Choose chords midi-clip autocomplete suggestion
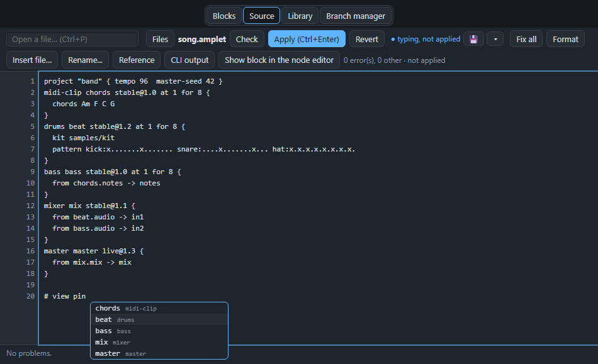Image resolution: width=598 pixels, height=364 pixels. (159, 309)
